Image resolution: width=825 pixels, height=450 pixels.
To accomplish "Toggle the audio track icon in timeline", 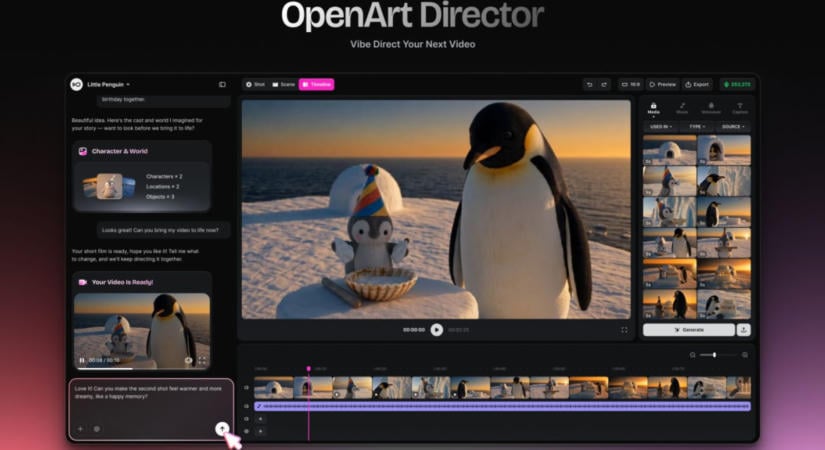I will (x=246, y=406).
